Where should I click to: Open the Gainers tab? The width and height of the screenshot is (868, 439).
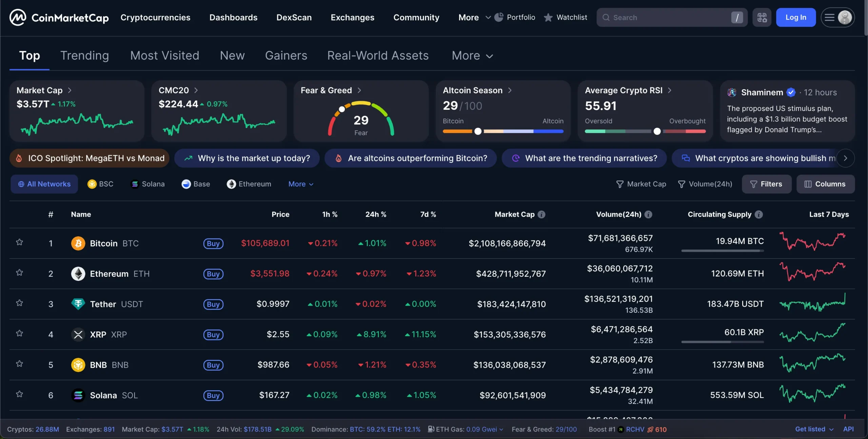tap(286, 55)
